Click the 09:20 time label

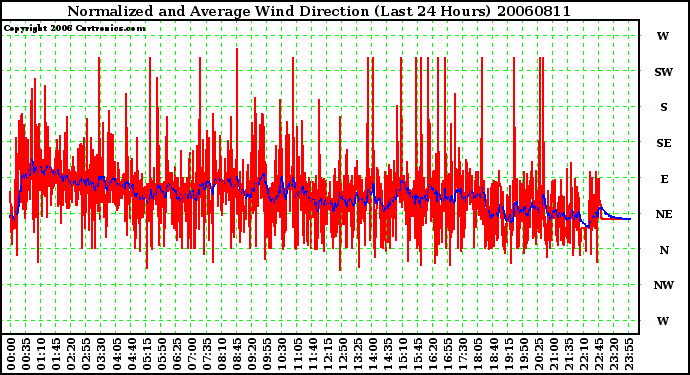[252, 354]
